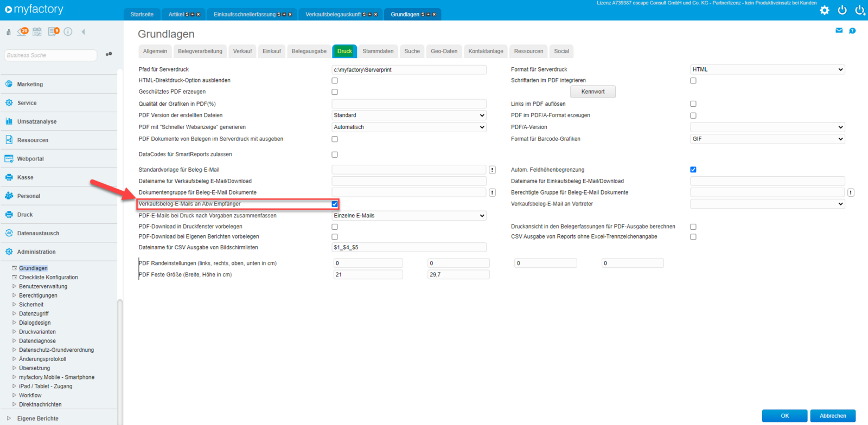Open the Stammdaten tab

(378, 51)
